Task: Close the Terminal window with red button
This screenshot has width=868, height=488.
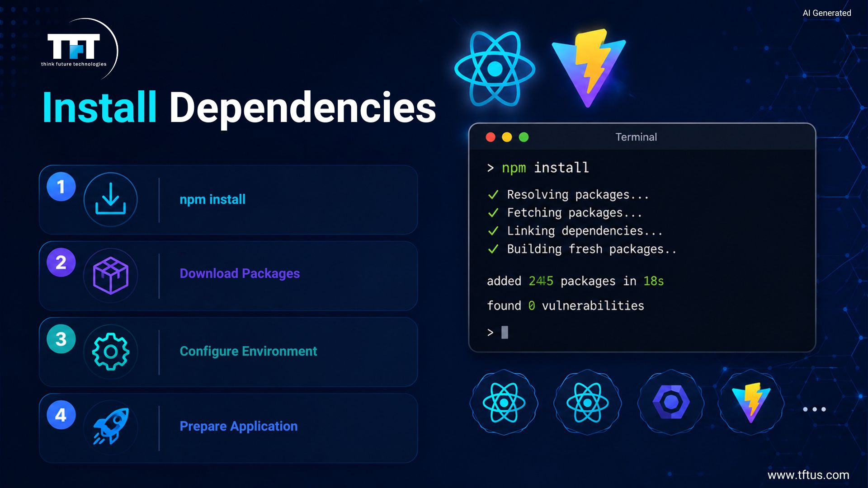Action: [x=491, y=137]
